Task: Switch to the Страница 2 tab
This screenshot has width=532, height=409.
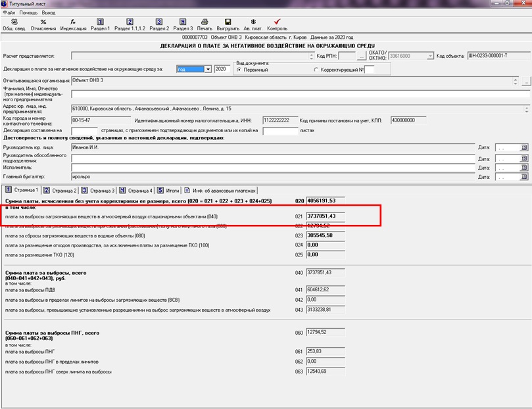Action: [x=62, y=190]
